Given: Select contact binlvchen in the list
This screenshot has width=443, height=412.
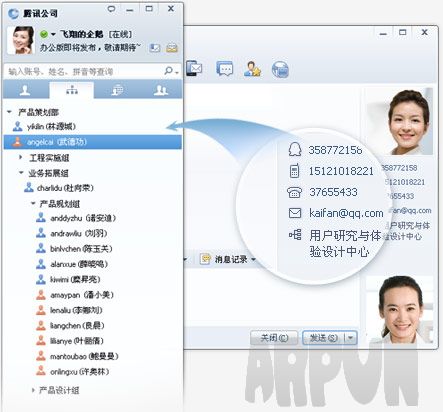Looking at the screenshot, I should [81, 249].
